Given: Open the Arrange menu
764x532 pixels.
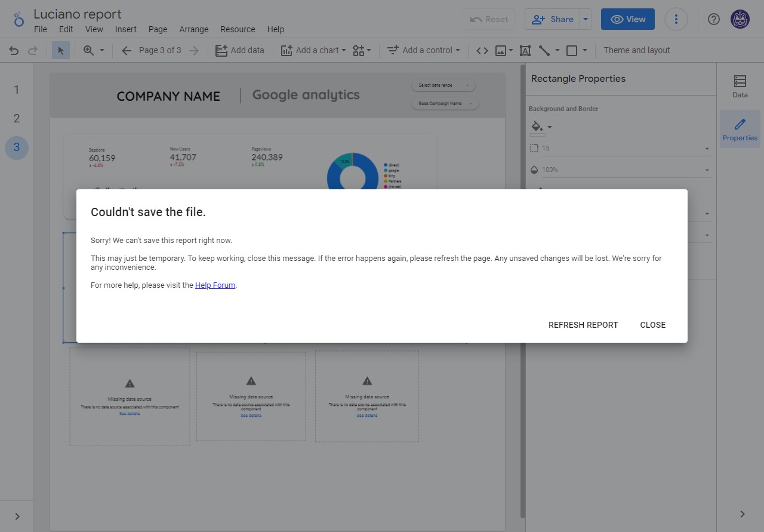Looking at the screenshot, I should click(194, 29).
